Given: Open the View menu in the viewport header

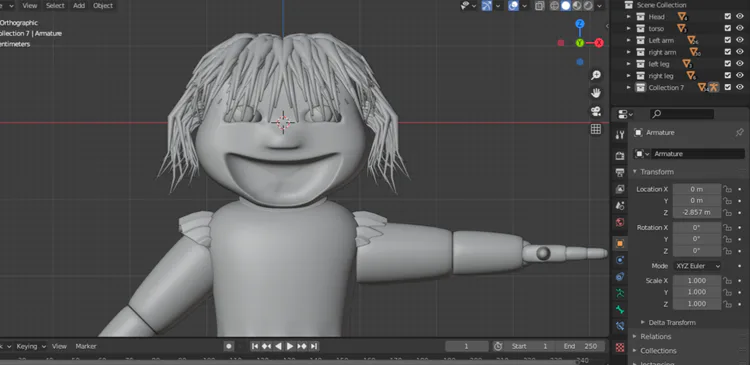Looking at the screenshot, I should tap(30, 6).
